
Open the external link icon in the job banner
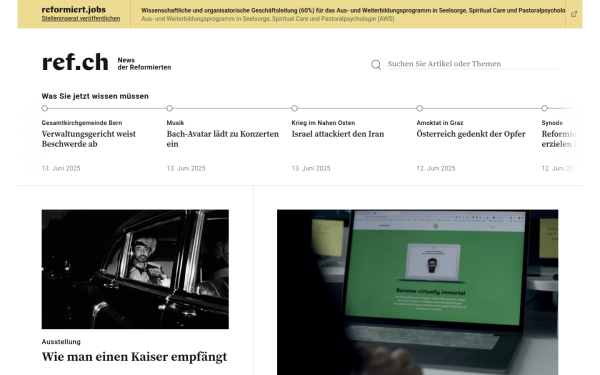574,14
